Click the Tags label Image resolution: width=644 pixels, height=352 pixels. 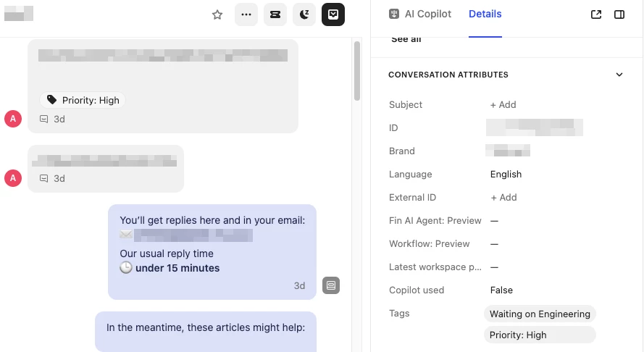point(399,314)
